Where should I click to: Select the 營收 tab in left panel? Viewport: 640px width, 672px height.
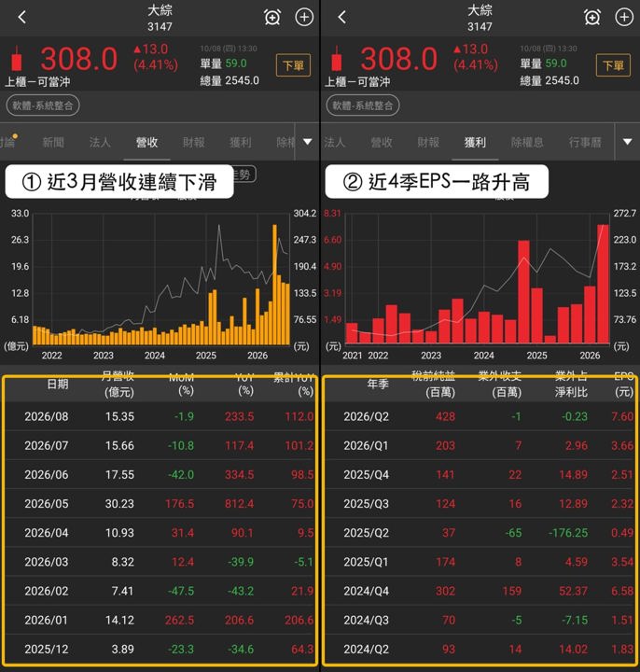pyautogui.click(x=146, y=142)
